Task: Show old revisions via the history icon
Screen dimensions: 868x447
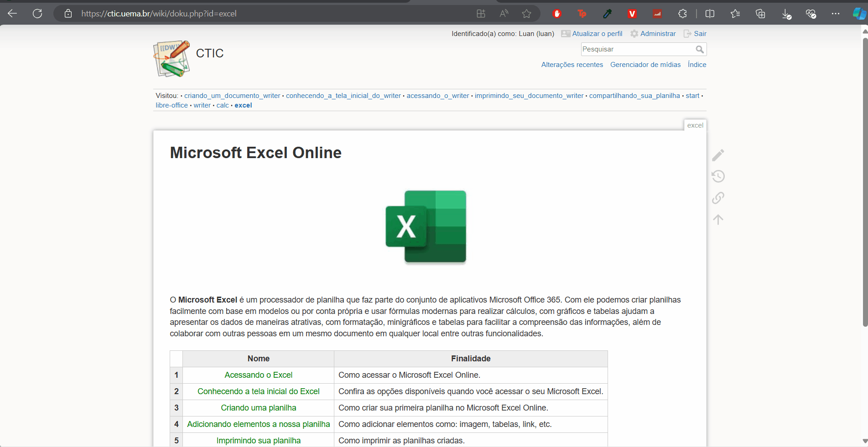Action: (718, 176)
